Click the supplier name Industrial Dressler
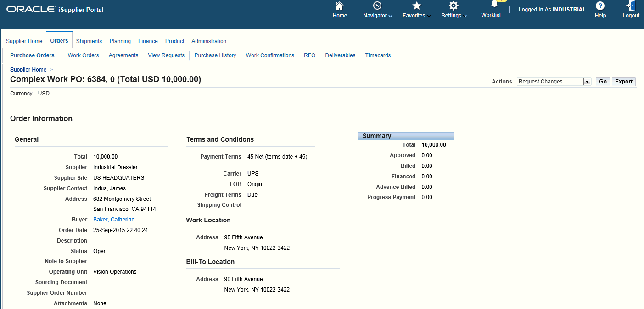Viewport: 644px width, 309px height. 115,167
